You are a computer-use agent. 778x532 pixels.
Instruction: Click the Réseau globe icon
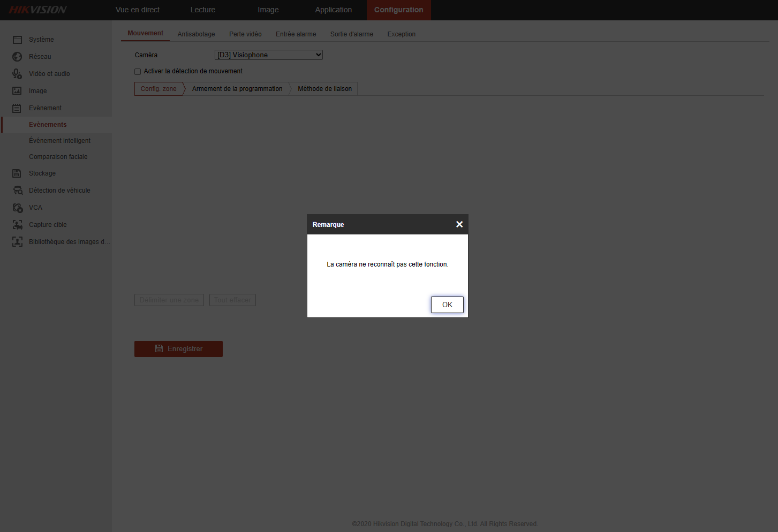(x=17, y=57)
